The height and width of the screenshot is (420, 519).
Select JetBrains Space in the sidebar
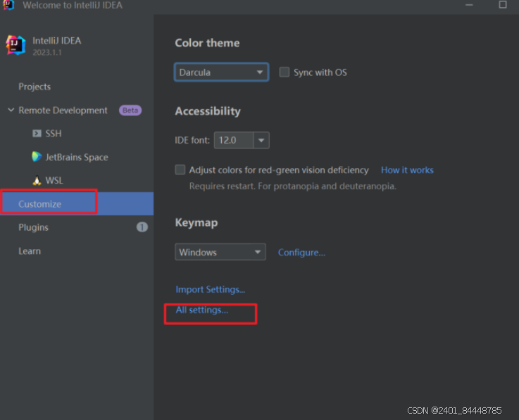[77, 157]
